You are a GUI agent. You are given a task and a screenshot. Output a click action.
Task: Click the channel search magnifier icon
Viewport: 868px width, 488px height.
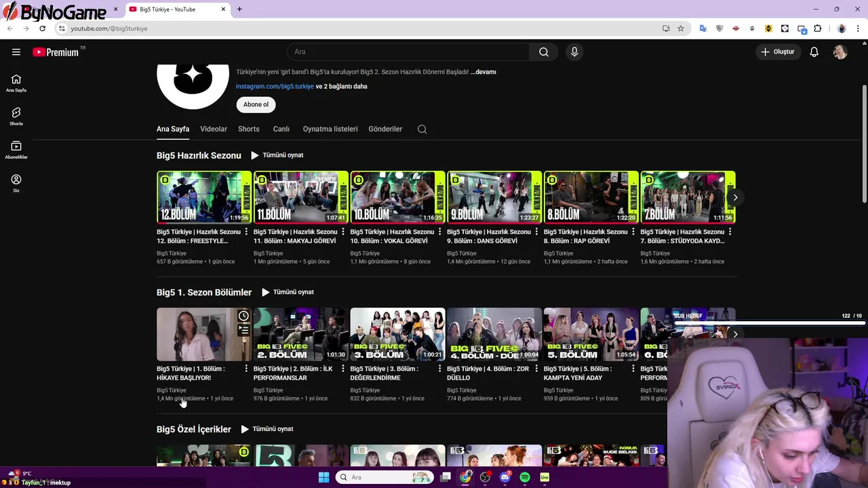click(422, 129)
